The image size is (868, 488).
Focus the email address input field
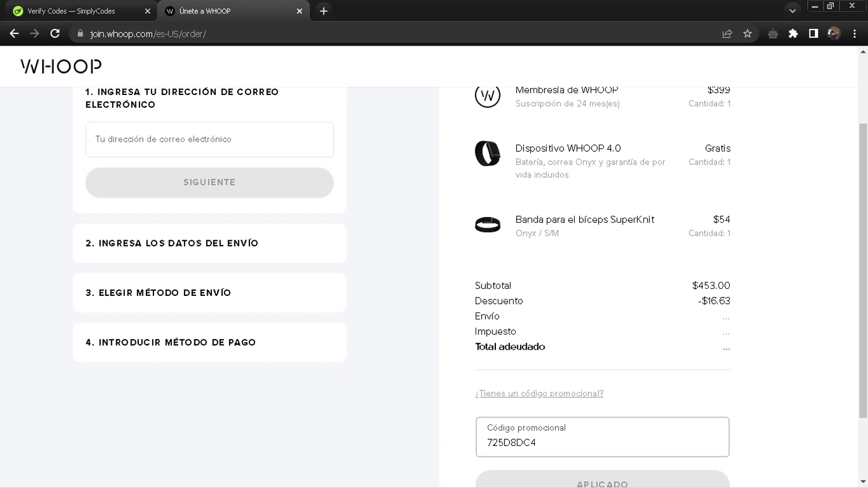(x=209, y=140)
